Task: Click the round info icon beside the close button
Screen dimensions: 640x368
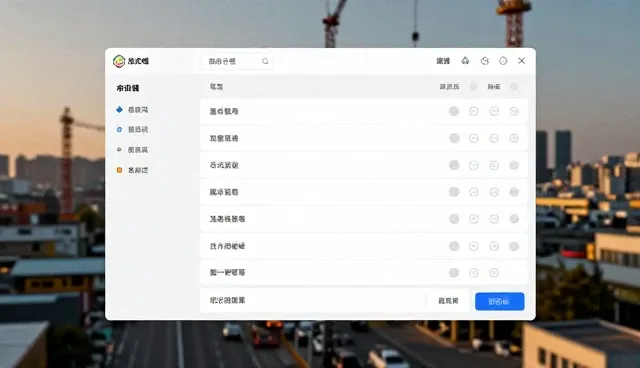Action: coord(503,61)
